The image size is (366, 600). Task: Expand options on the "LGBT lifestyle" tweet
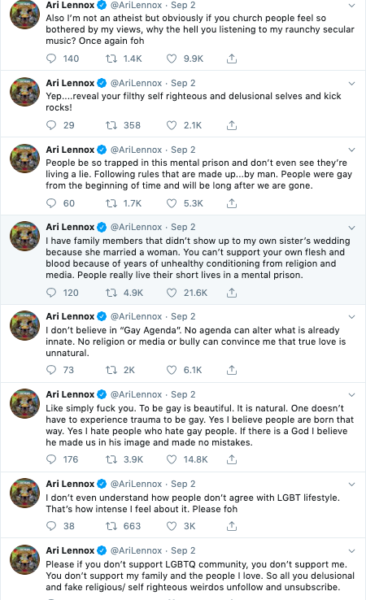pos(351,484)
